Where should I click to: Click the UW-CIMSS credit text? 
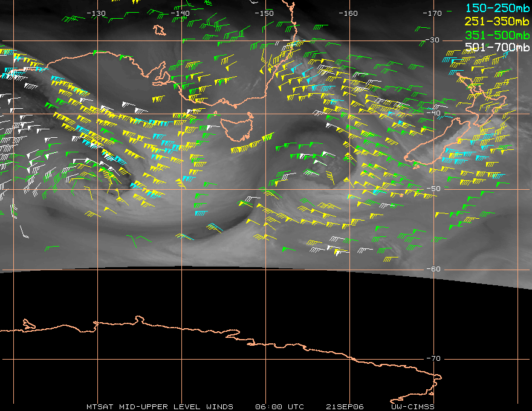click(x=413, y=407)
